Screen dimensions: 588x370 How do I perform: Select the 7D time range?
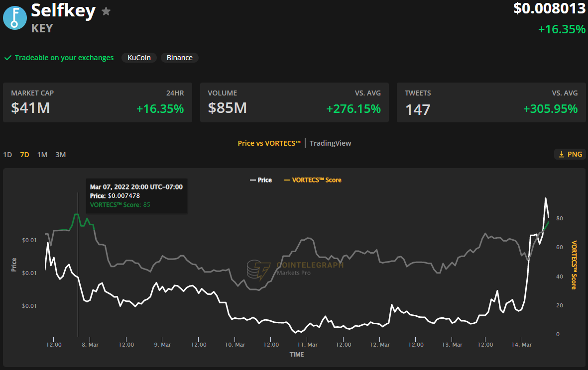[24, 155]
